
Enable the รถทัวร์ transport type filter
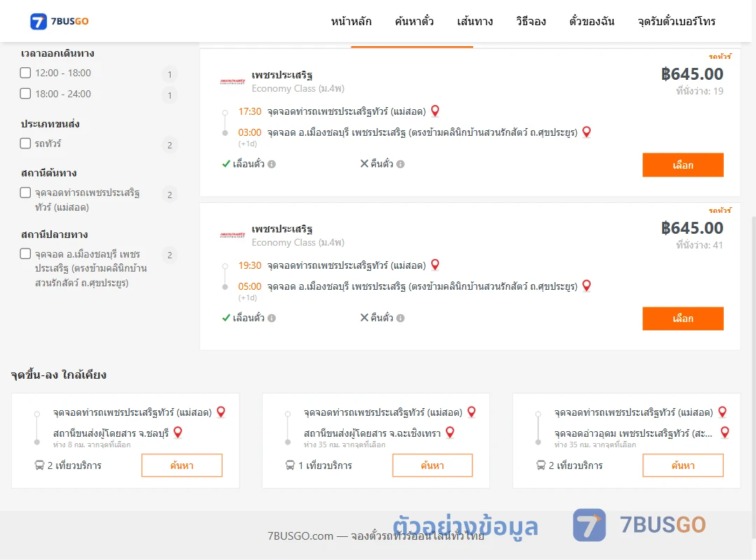pyautogui.click(x=25, y=143)
